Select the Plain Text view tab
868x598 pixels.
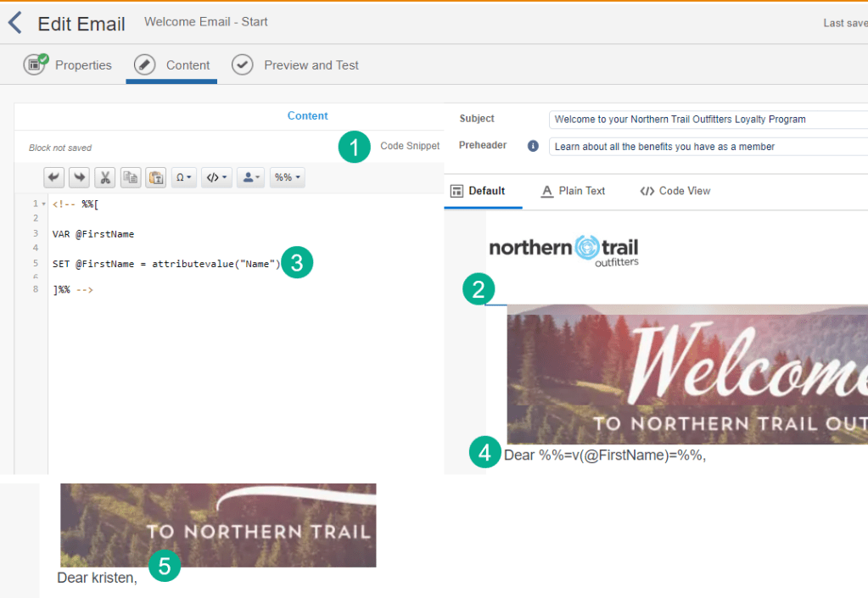tap(573, 191)
